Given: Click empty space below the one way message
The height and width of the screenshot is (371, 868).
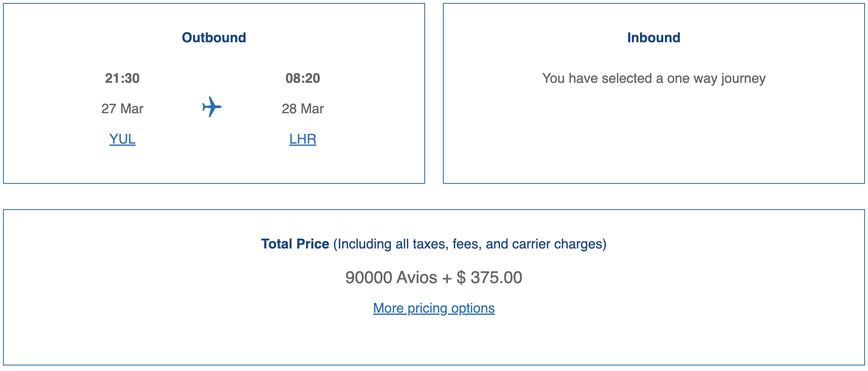Looking at the screenshot, I should pyautogui.click(x=654, y=135).
